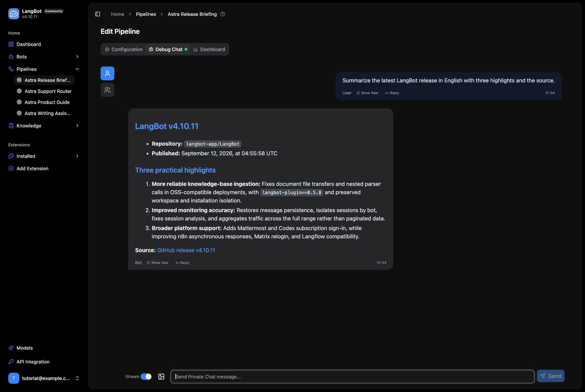This screenshot has width=585, height=392.
Task: Click the Send button
Action: pos(550,376)
